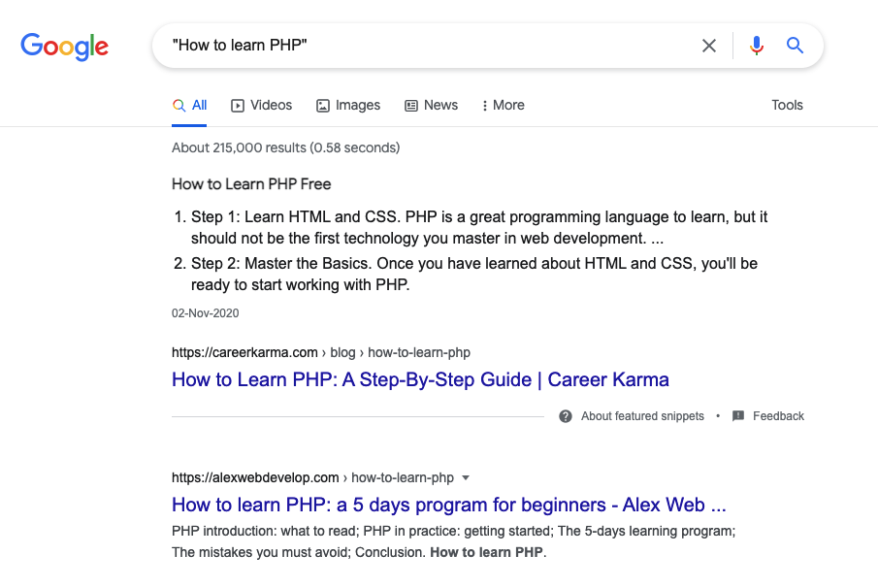Screen dimensions: 878x588
Task: Open the News results tab
Action: (x=431, y=106)
